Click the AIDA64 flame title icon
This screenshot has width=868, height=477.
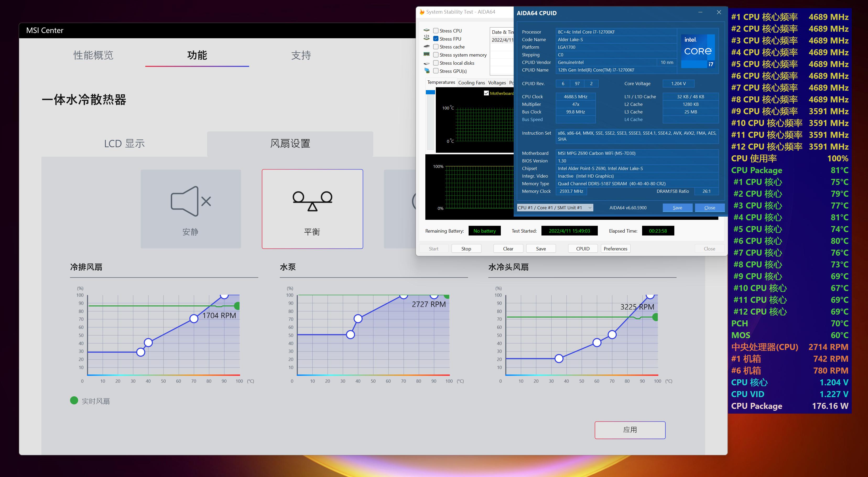point(422,12)
